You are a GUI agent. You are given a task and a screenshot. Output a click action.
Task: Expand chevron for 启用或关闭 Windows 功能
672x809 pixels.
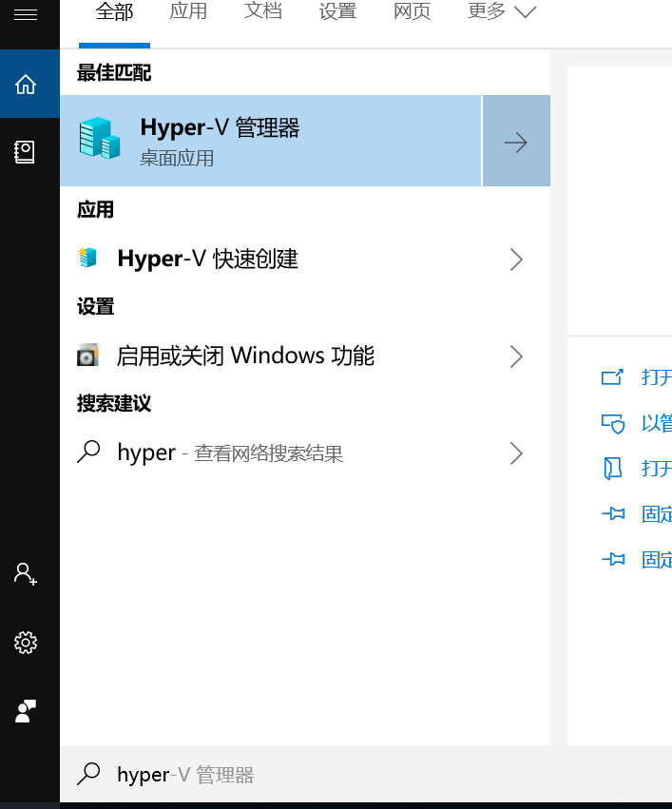click(x=516, y=356)
